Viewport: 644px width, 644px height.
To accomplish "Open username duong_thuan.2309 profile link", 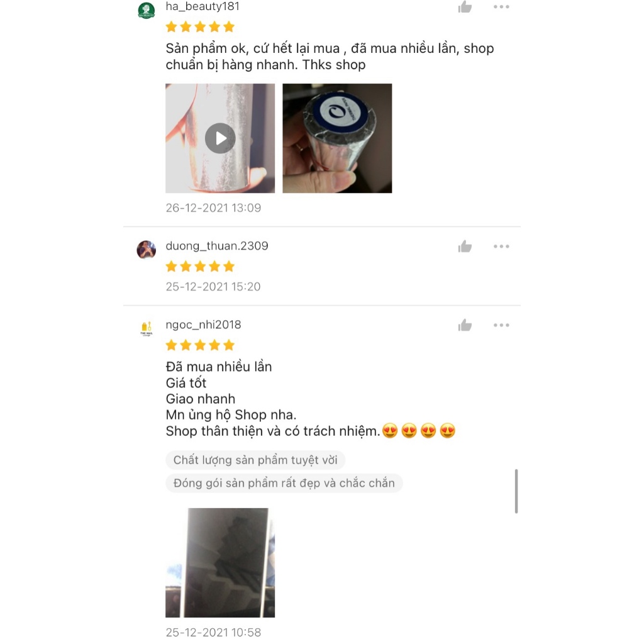I will [217, 246].
